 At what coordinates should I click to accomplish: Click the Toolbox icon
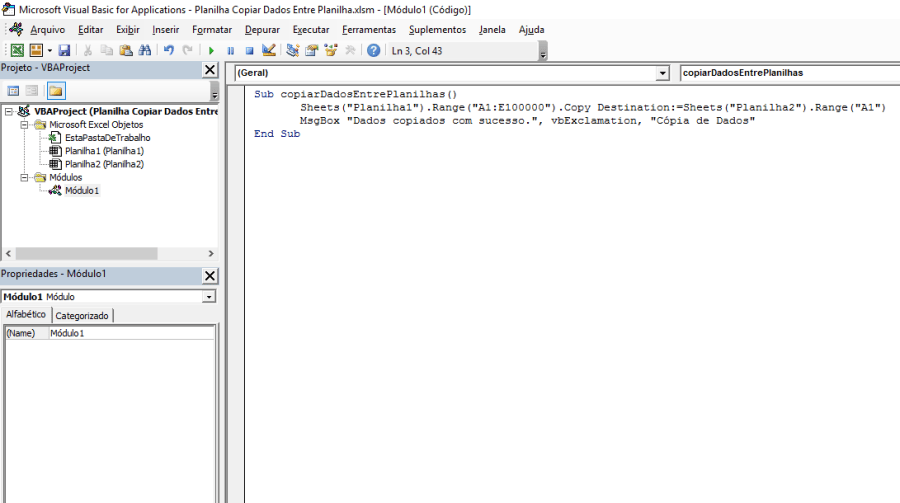(350, 51)
